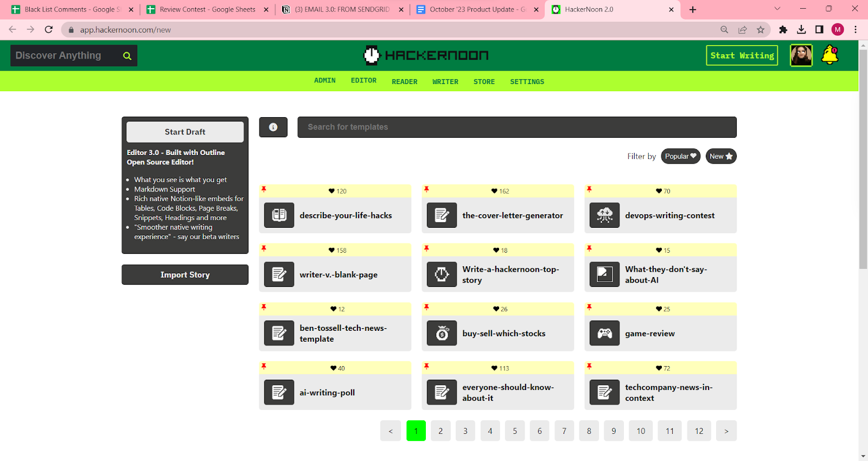This screenshot has height=461, width=868.
Task: Open the browser extensions puzzle icon
Action: [783, 30]
